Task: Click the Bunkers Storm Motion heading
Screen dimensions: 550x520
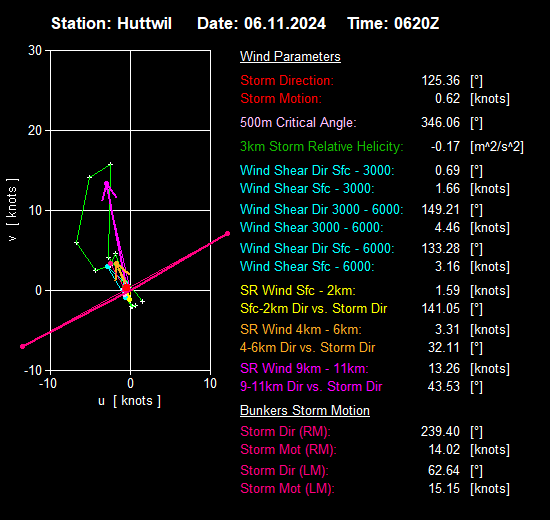Action: coord(305,411)
